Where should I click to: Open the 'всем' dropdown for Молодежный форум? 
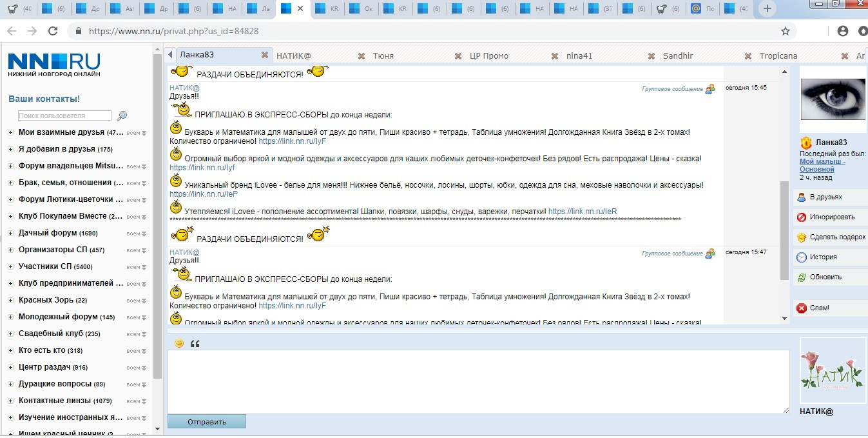[137, 317]
